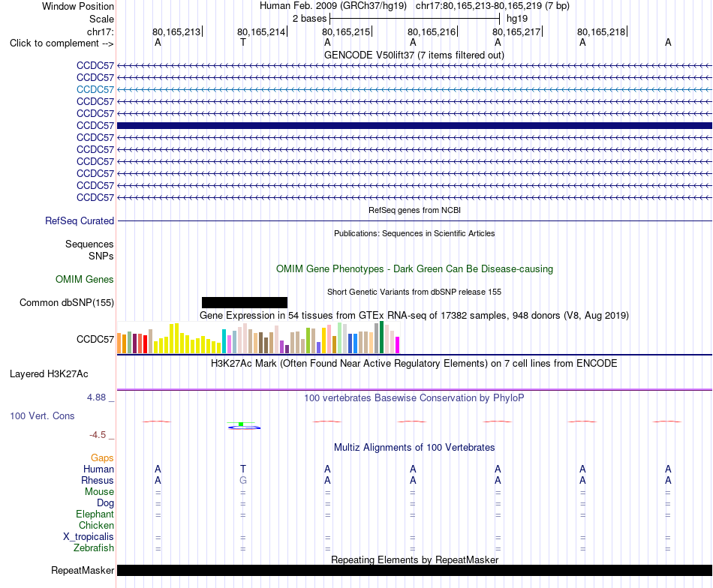
Task: Click the thick dark-blue CCDC57 exon bar
Action: tap(414, 125)
